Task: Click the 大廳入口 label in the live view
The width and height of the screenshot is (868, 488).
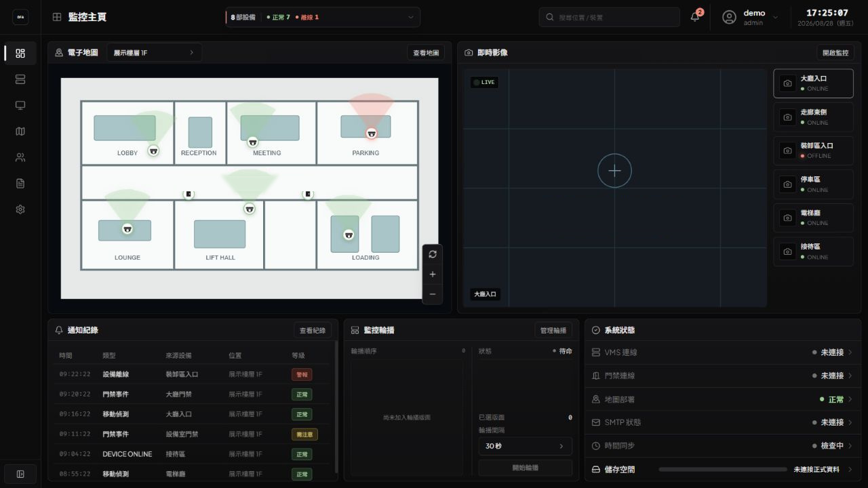Action: pos(485,294)
